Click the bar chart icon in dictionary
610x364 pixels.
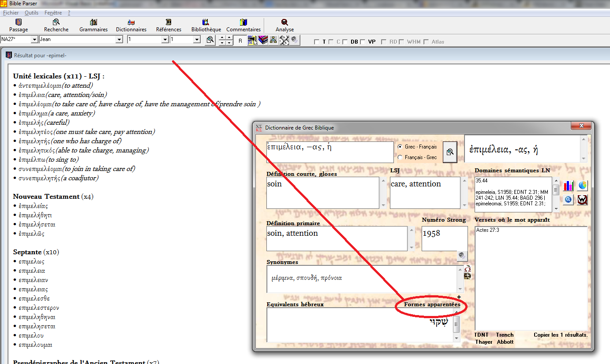(x=569, y=186)
